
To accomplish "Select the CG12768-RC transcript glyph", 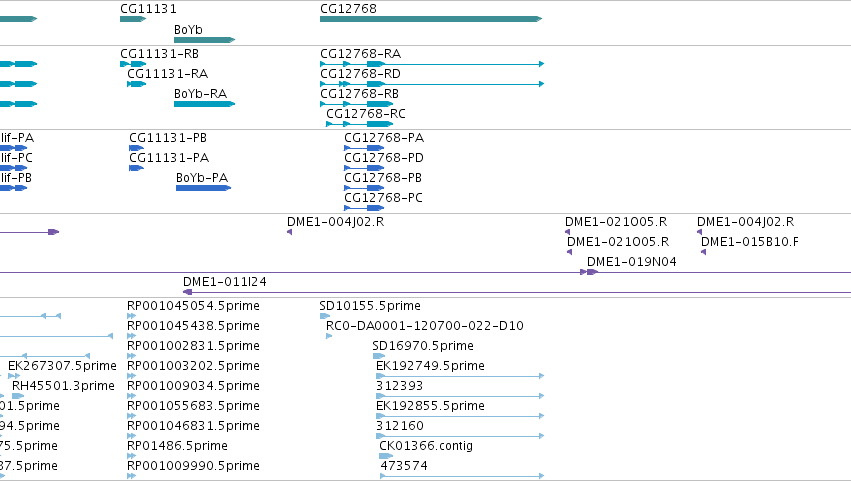I will [x=359, y=124].
